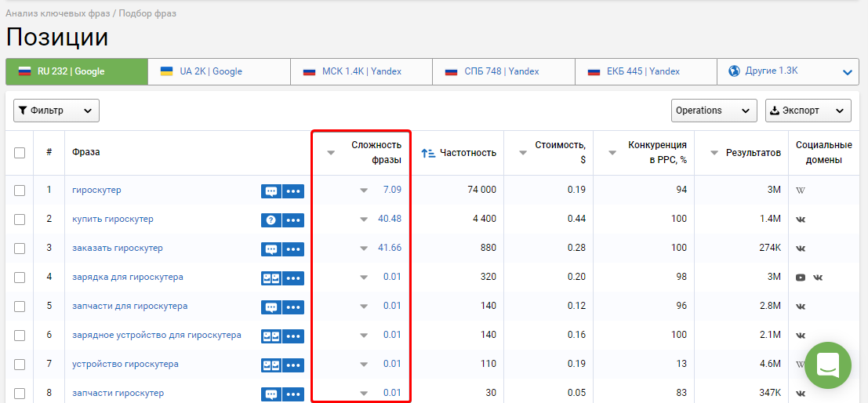Click the VK icon in зарядка для гироскутера row
The height and width of the screenshot is (403, 868).
tap(818, 278)
